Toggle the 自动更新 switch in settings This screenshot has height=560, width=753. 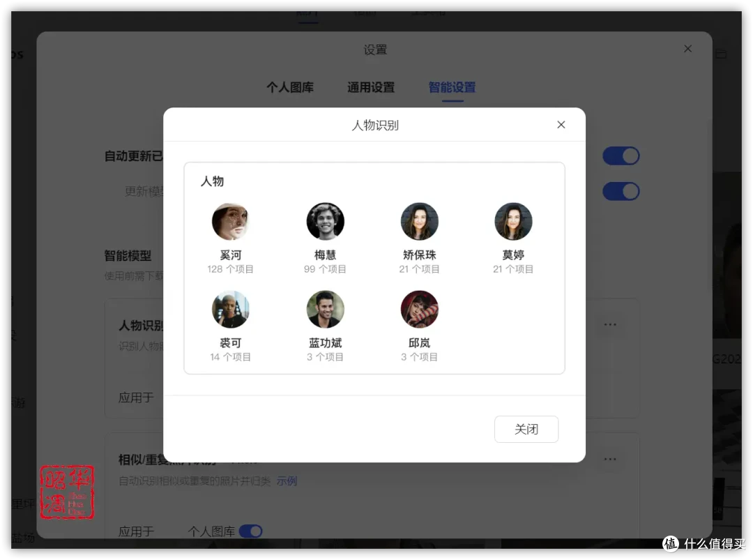[x=621, y=156]
